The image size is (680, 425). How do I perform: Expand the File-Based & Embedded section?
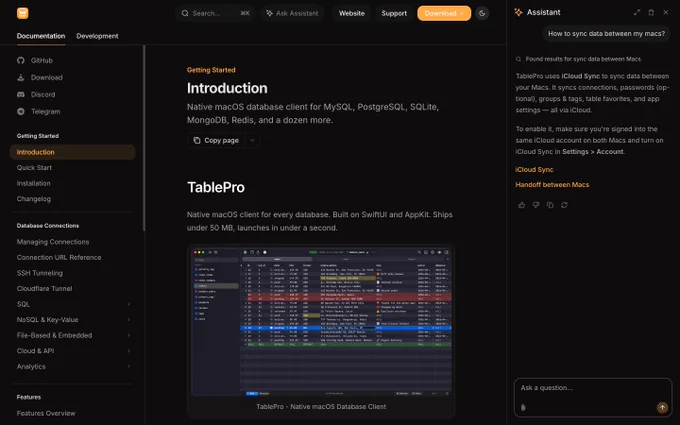click(x=129, y=335)
